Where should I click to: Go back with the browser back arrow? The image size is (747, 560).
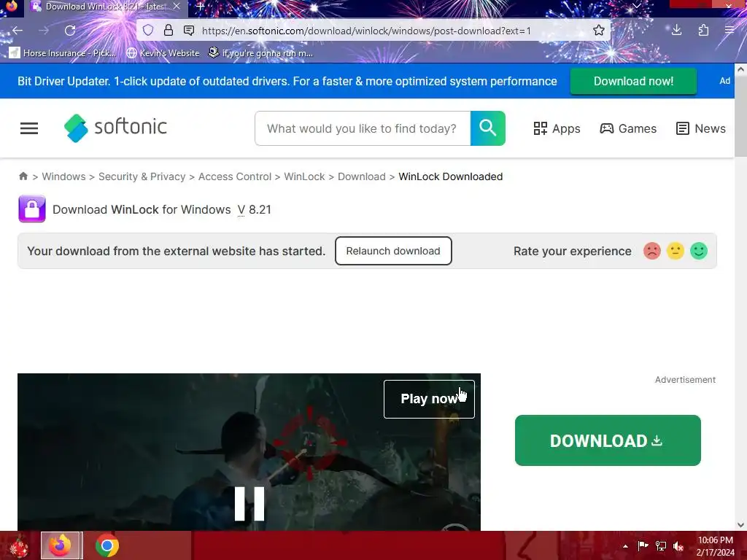(x=18, y=31)
